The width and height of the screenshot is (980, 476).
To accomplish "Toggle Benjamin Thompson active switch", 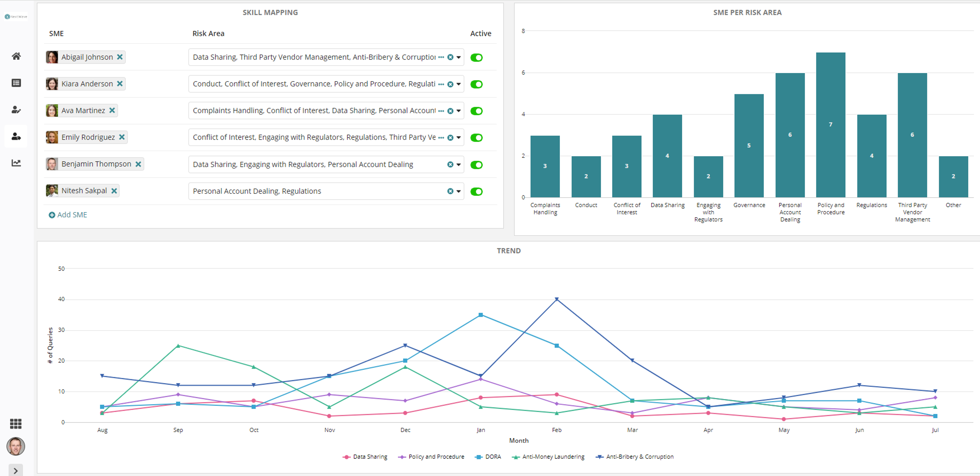I will point(476,165).
